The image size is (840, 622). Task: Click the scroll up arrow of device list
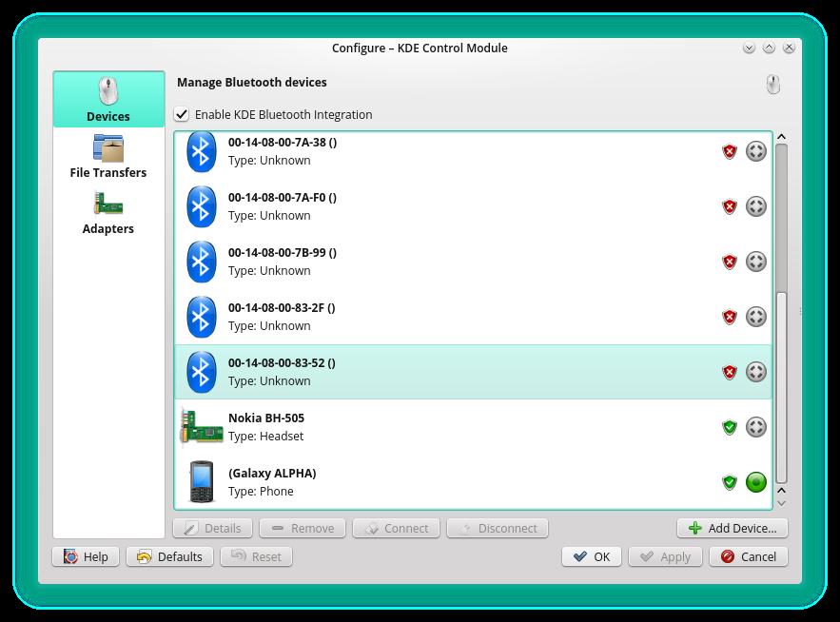click(x=781, y=138)
